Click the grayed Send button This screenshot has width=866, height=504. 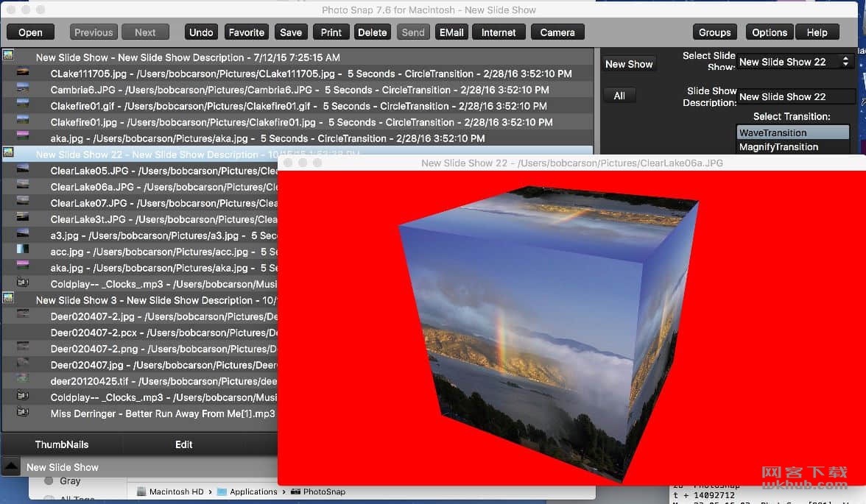413,32
